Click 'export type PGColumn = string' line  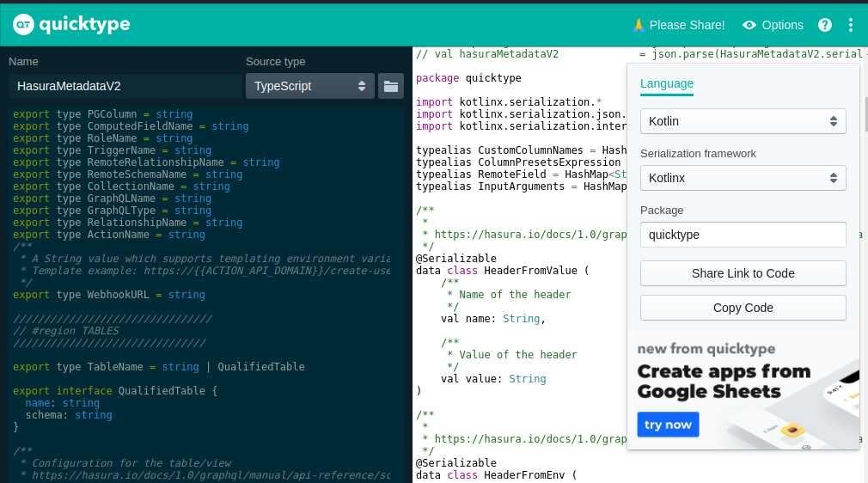point(103,114)
